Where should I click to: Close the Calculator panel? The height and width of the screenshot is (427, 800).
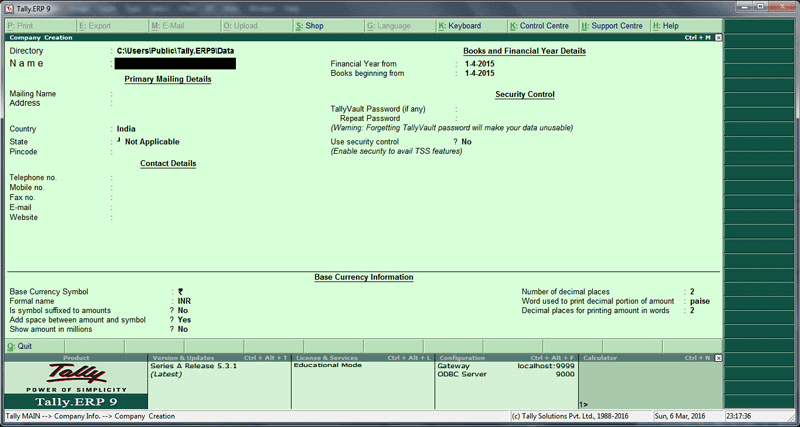tap(718, 358)
